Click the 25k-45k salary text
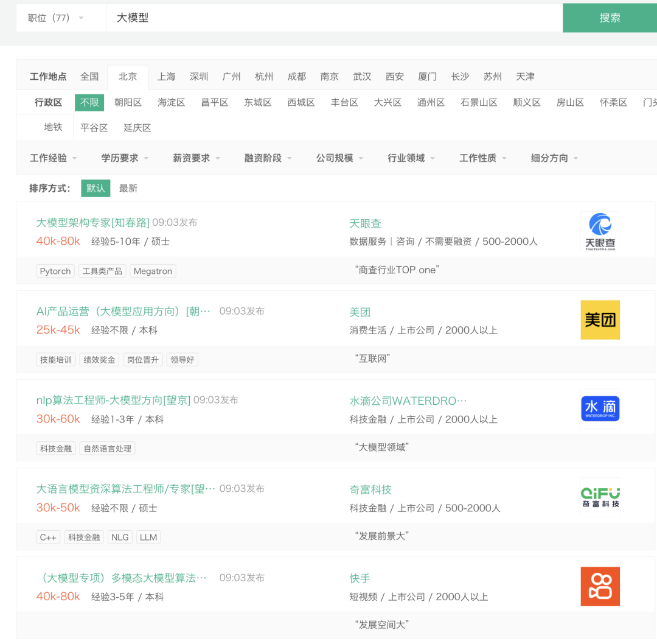 (58, 330)
